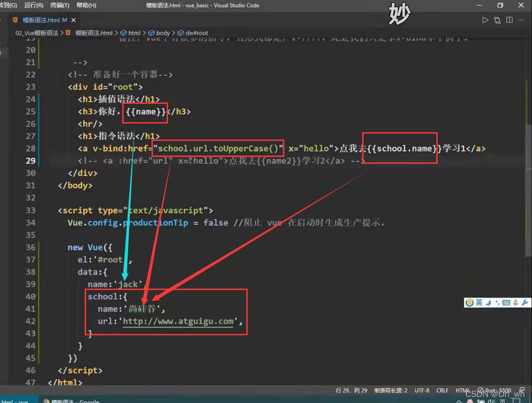Change HTML language mode
This screenshot has width=532, height=403.
click(462, 391)
